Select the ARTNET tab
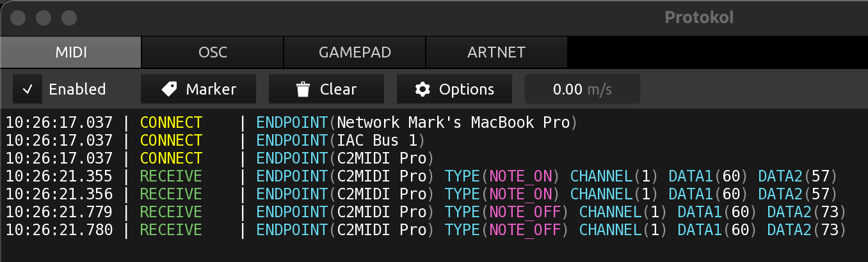868x262 pixels. point(496,52)
